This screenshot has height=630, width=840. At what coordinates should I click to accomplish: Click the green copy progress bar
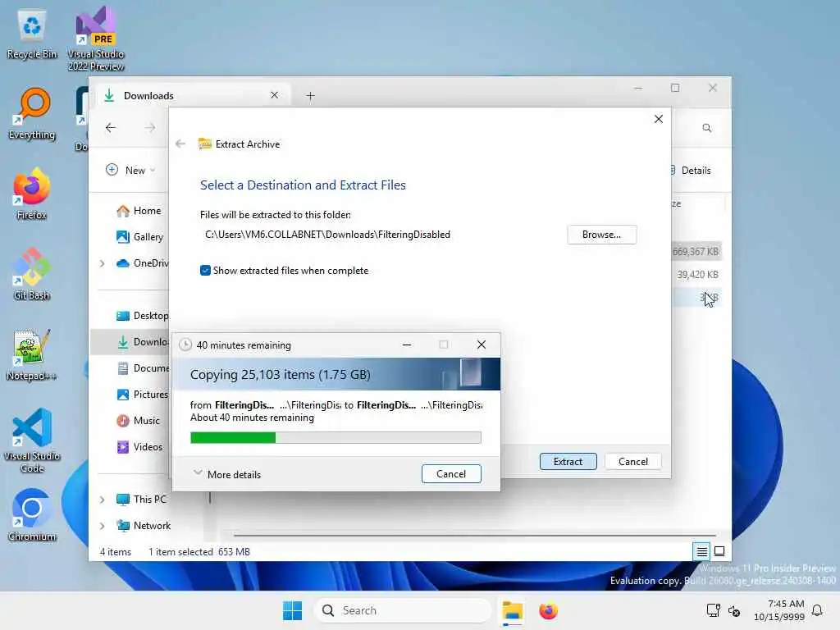(x=336, y=438)
